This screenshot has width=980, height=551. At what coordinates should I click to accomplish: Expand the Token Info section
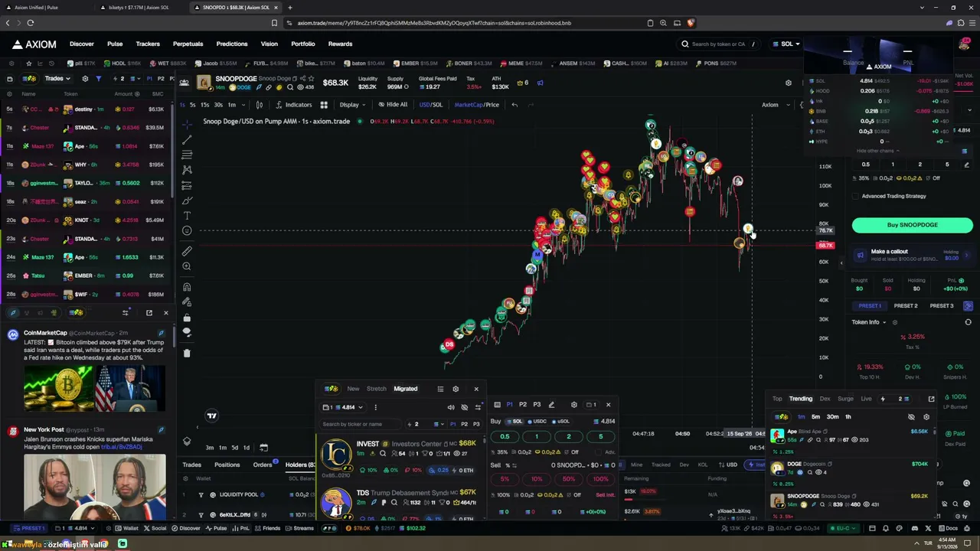[869, 322]
